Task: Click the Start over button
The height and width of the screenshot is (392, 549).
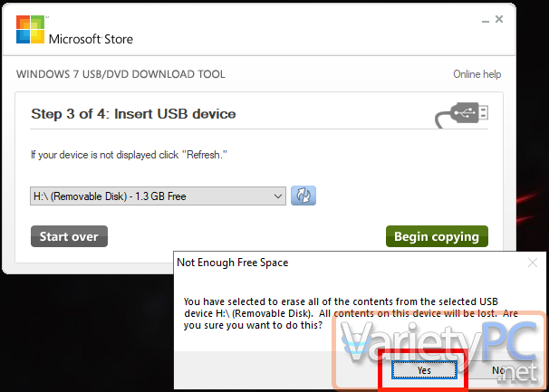Action: [69, 236]
